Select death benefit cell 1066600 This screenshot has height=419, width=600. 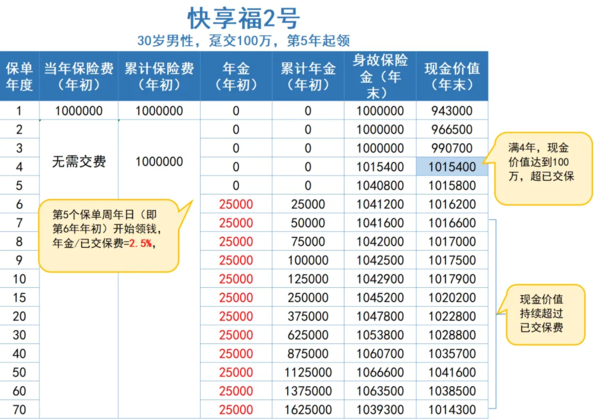380,372
